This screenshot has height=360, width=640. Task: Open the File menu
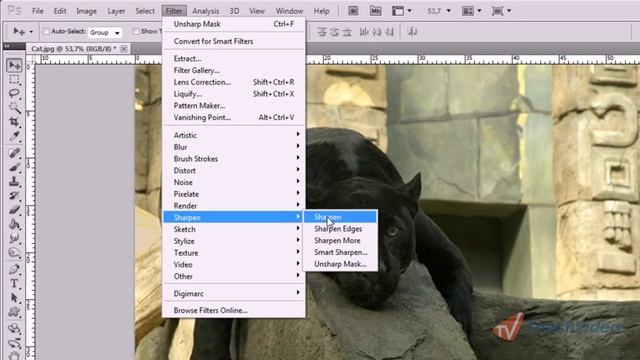[38, 11]
